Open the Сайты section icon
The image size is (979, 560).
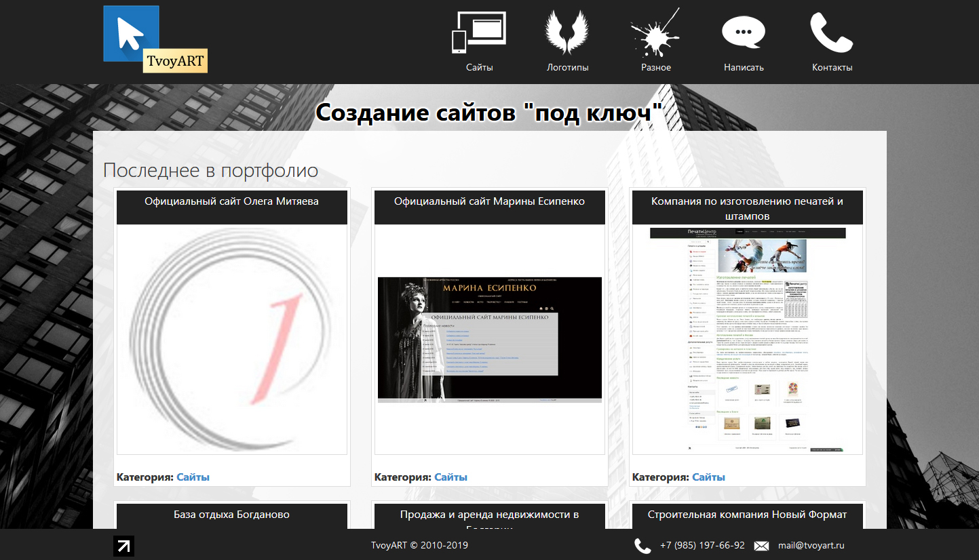[x=479, y=32]
